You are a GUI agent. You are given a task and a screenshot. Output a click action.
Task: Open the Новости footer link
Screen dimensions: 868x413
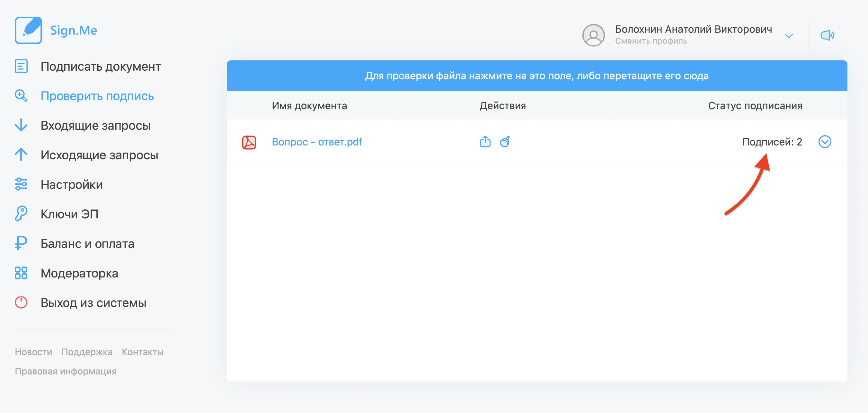pyautogui.click(x=33, y=352)
